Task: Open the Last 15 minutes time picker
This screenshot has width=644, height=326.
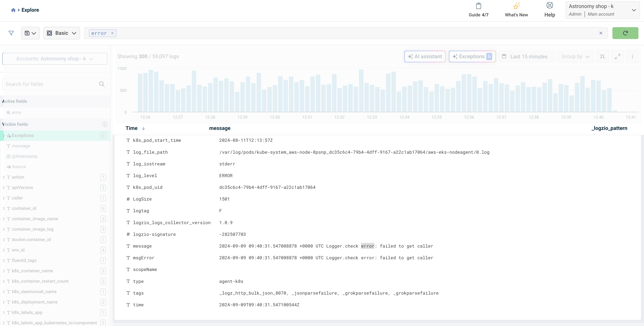Action: (527, 57)
